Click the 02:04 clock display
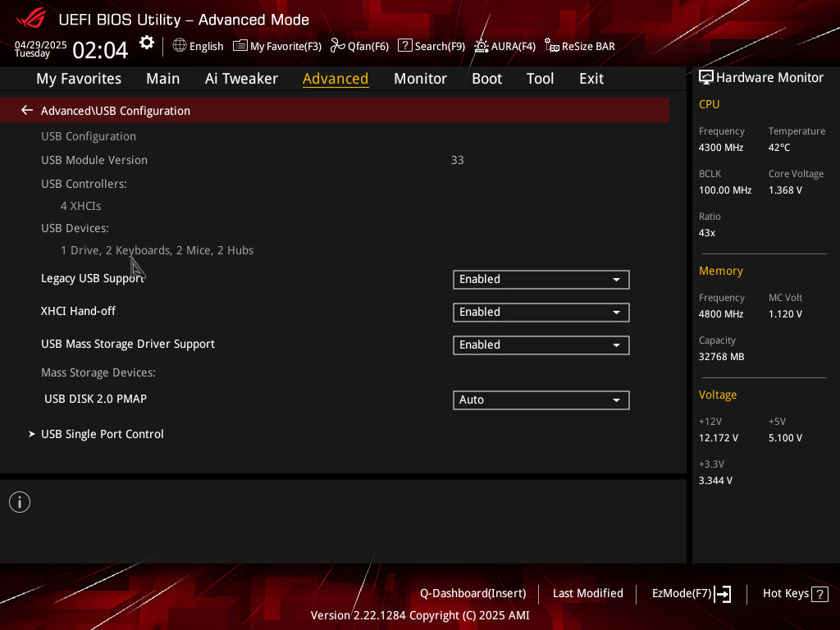 [x=100, y=50]
